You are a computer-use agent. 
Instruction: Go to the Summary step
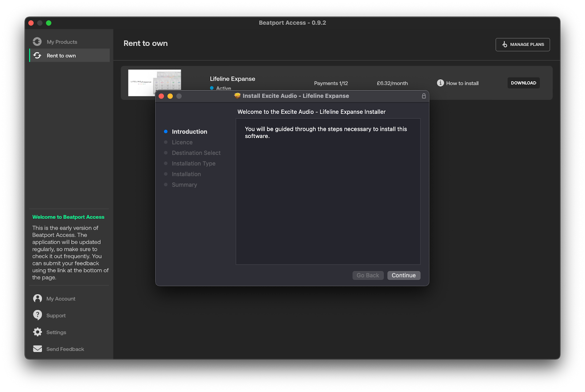pyautogui.click(x=184, y=185)
